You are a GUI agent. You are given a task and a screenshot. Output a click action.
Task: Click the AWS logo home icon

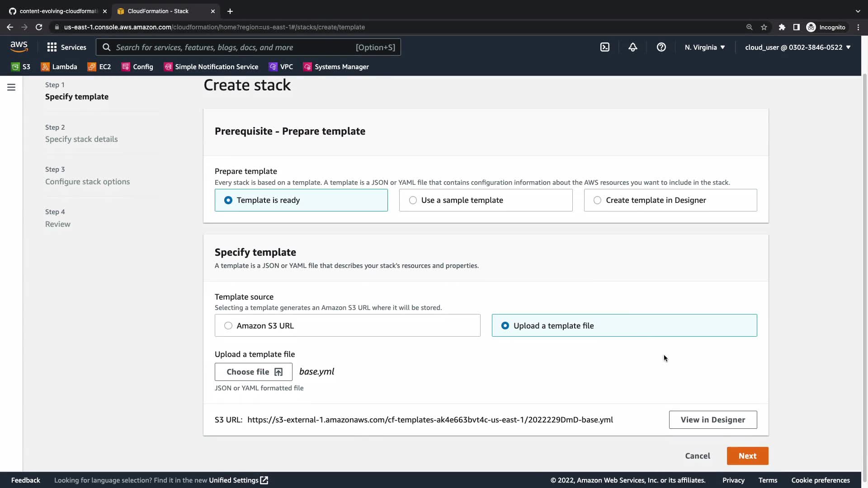pyautogui.click(x=19, y=47)
